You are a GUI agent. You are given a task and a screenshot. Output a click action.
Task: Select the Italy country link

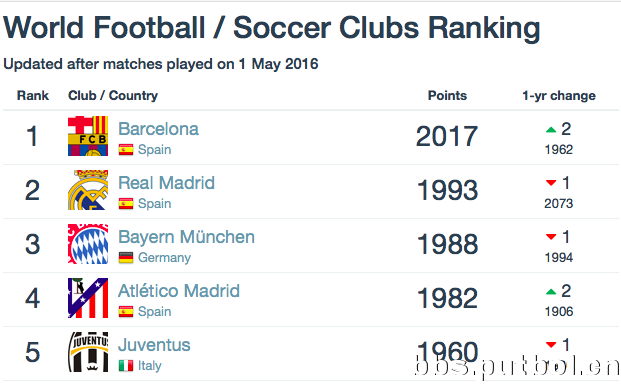point(150,366)
